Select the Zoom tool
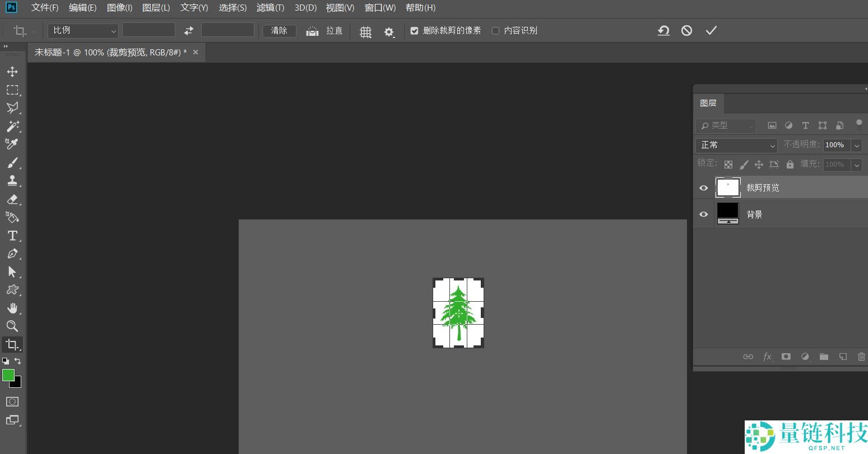 (12, 326)
